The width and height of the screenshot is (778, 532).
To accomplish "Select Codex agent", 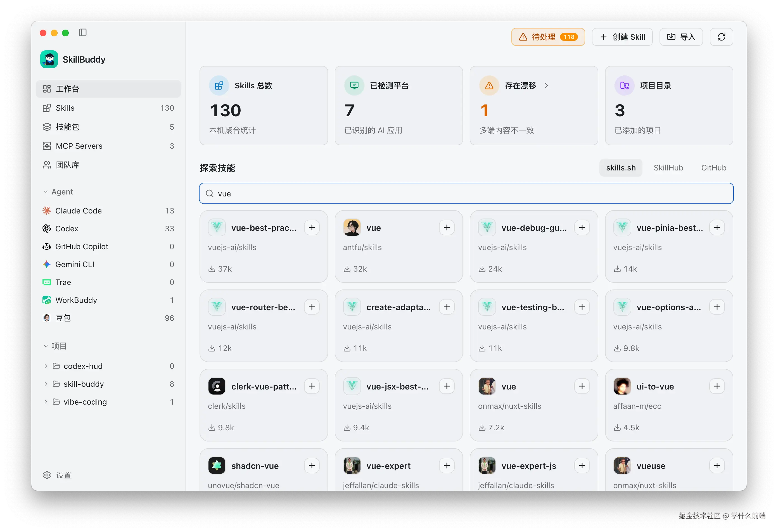I will [x=108, y=229].
